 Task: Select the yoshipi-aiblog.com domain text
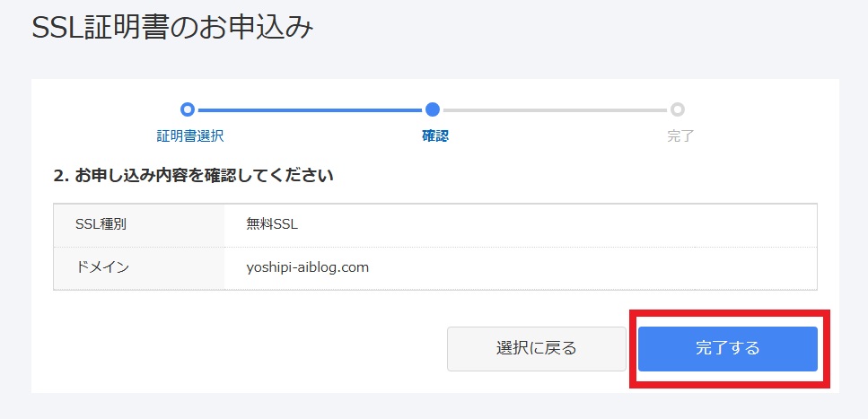point(307,268)
